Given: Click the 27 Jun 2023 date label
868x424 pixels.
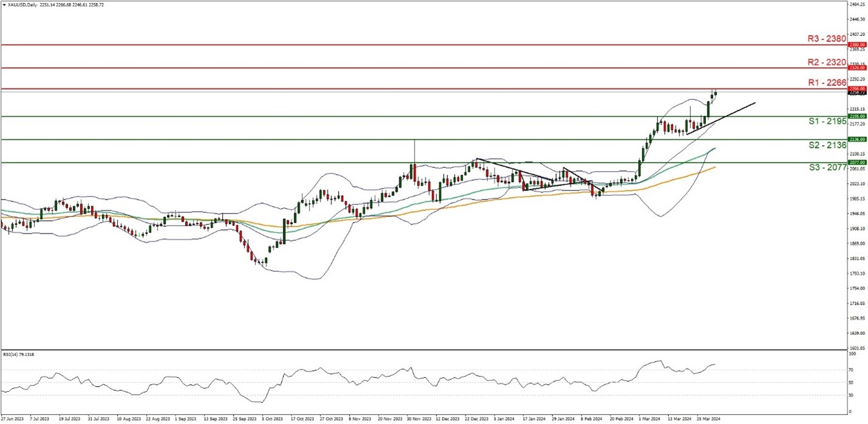Looking at the screenshot, I should (x=12, y=419).
